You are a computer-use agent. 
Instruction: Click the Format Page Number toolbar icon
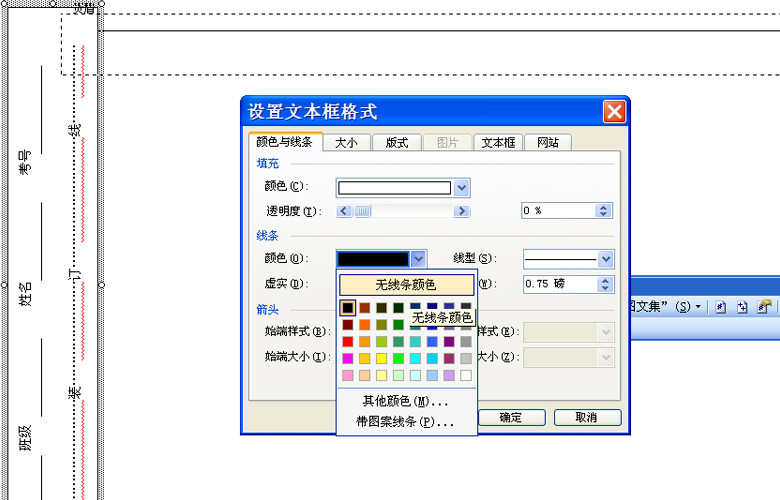click(x=764, y=307)
